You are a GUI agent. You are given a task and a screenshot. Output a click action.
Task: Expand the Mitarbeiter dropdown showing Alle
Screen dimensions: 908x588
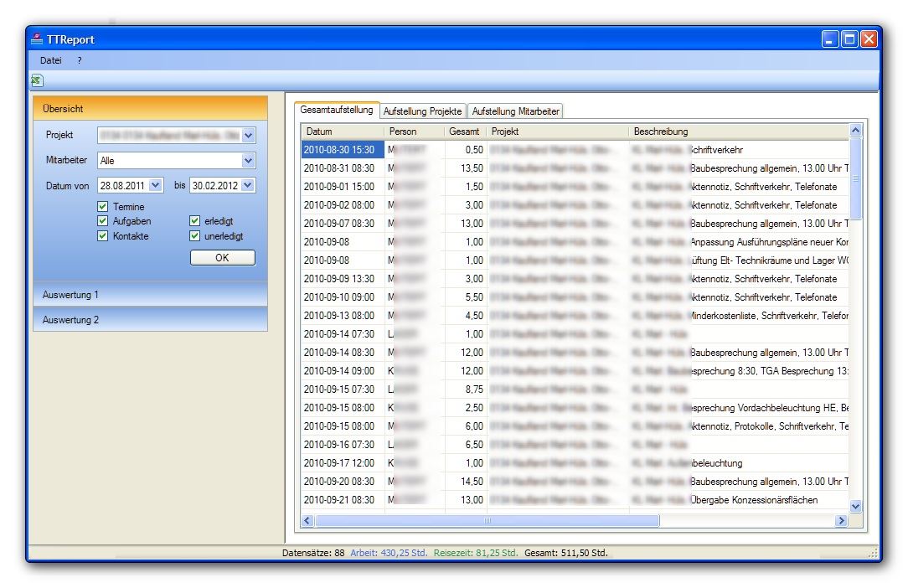pyautogui.click(x=249, y=160)
